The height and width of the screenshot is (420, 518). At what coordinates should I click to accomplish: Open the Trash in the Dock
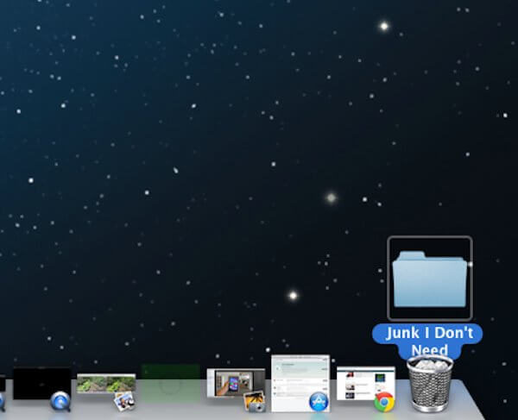tap(429, 385)
